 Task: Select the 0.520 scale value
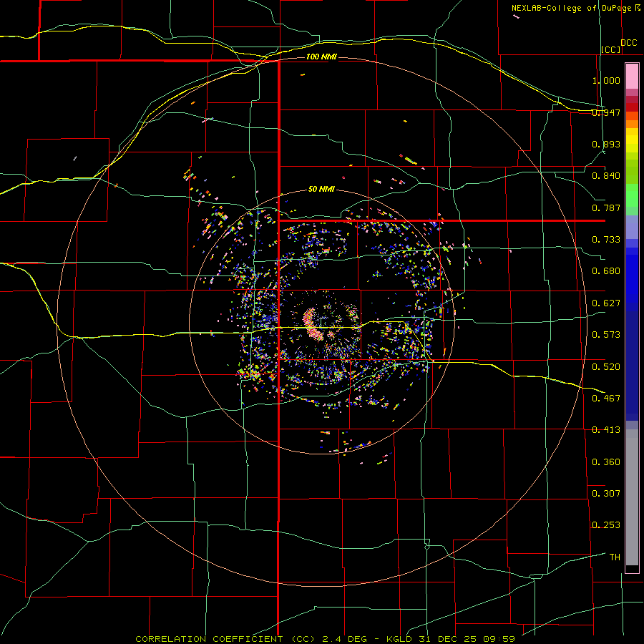pos(606,366)
